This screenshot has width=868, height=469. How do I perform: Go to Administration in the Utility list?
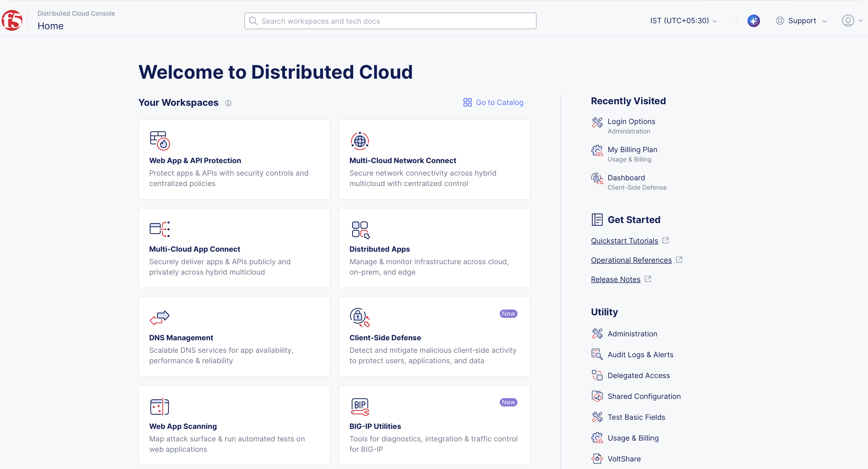tap(632, 334)
